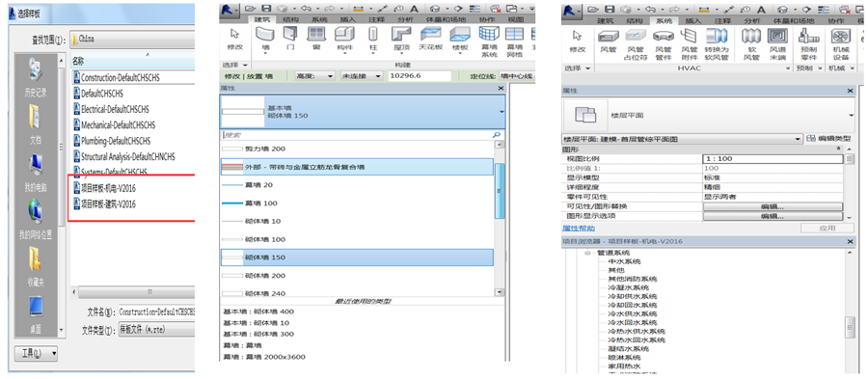Select the 风管附件 duct accessory icon
This screenshot has width=868, height=379.
click(x=689, y=37)
